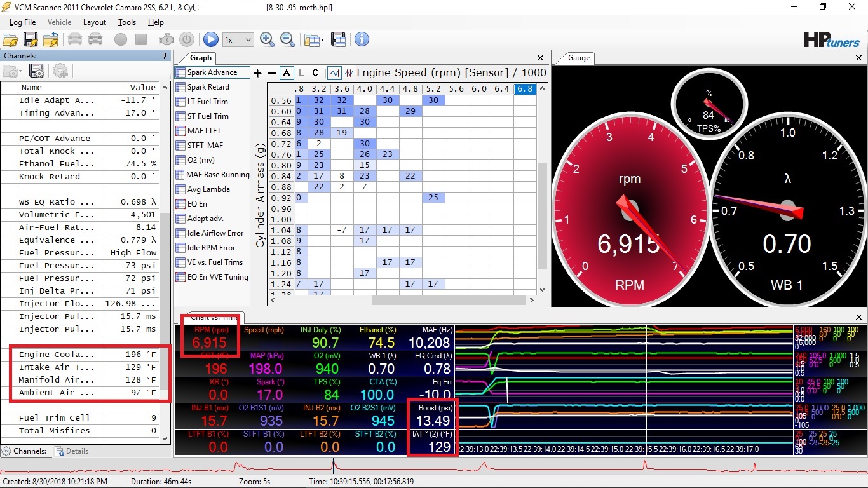Viewport: 868px width, 488px height.
Task: Click the open log file folder icon
Action: tap(10, 39)
